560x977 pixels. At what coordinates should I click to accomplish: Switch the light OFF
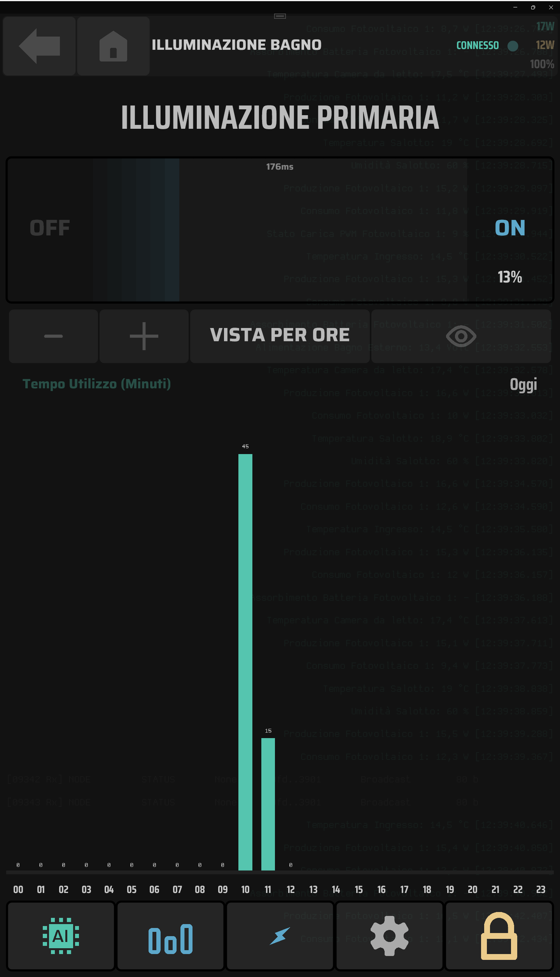50,228
